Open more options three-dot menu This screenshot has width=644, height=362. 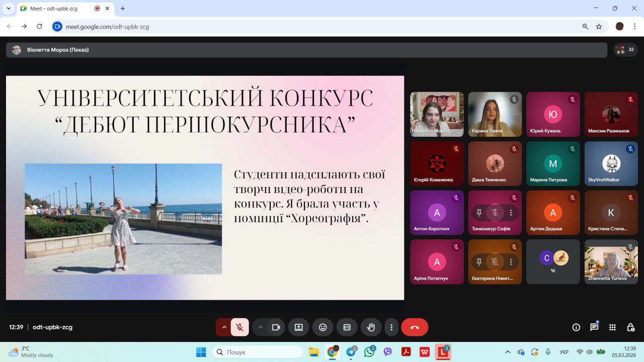(x=391, y=327)
